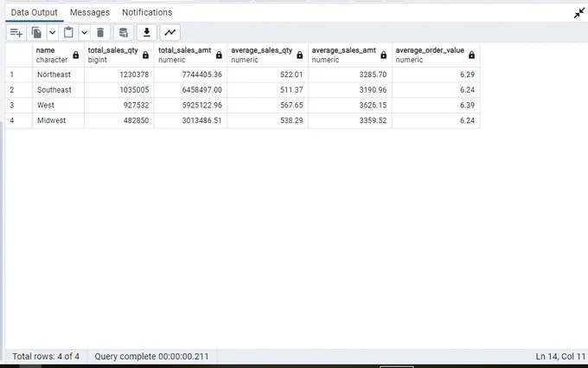Collapse the results panel with the shrink icon

click(579, 13)
